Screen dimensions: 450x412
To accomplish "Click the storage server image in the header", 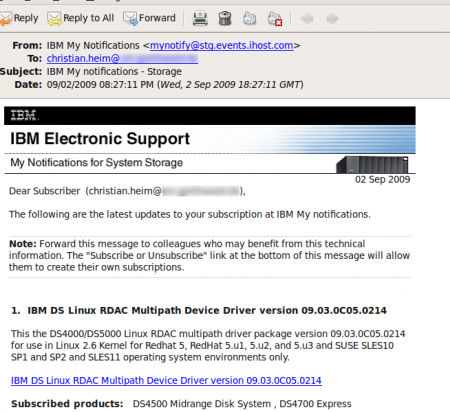I will tap(372, 165).
